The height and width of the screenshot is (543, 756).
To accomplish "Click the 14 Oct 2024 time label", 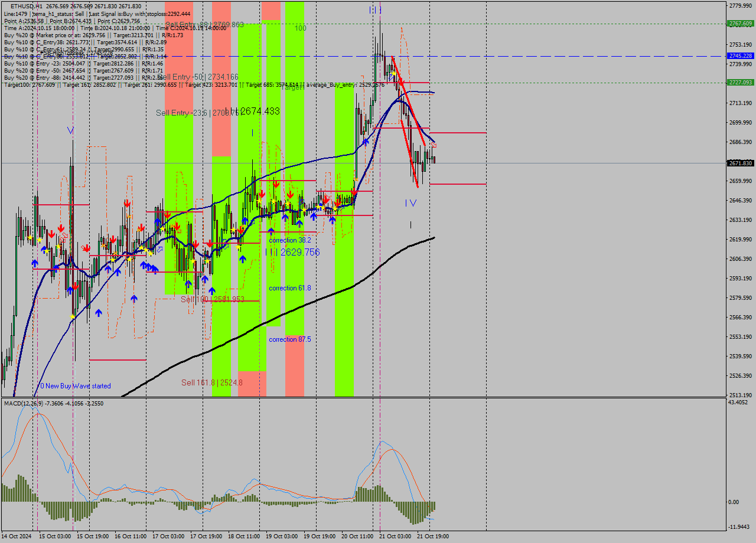I will tap(16, 537).
